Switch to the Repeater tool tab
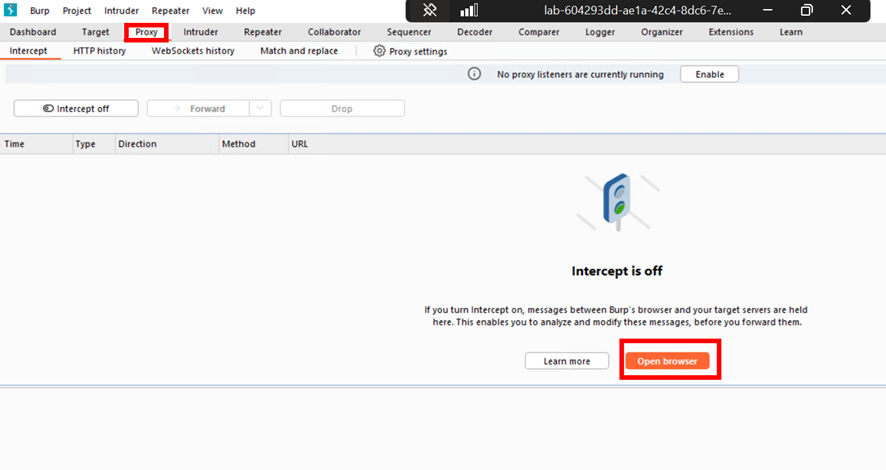The height and width of the screenshot is (470, 886). click(x=263, y=32)
